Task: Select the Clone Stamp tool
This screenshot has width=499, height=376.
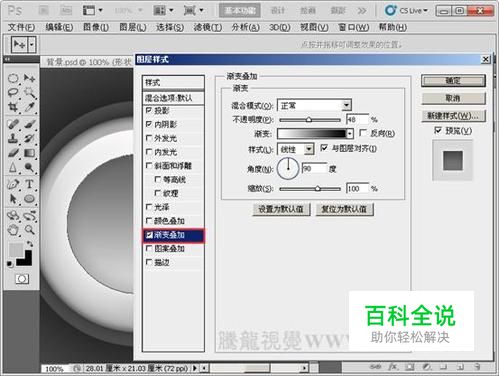Action: pos(13,138)
